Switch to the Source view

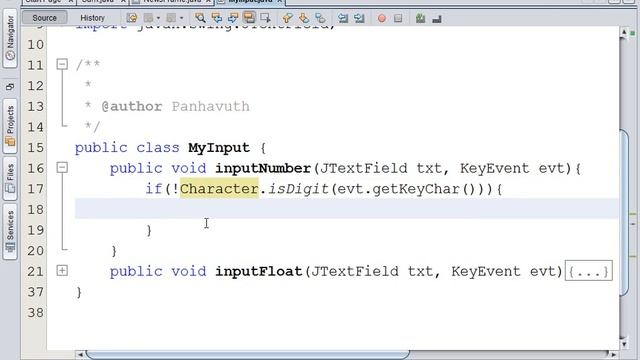[44, 18]
